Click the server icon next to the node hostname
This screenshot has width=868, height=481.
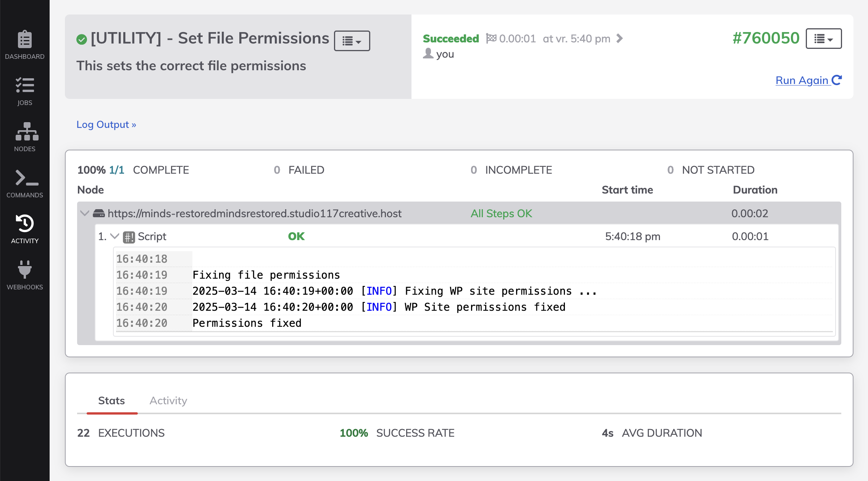[99, 213]
